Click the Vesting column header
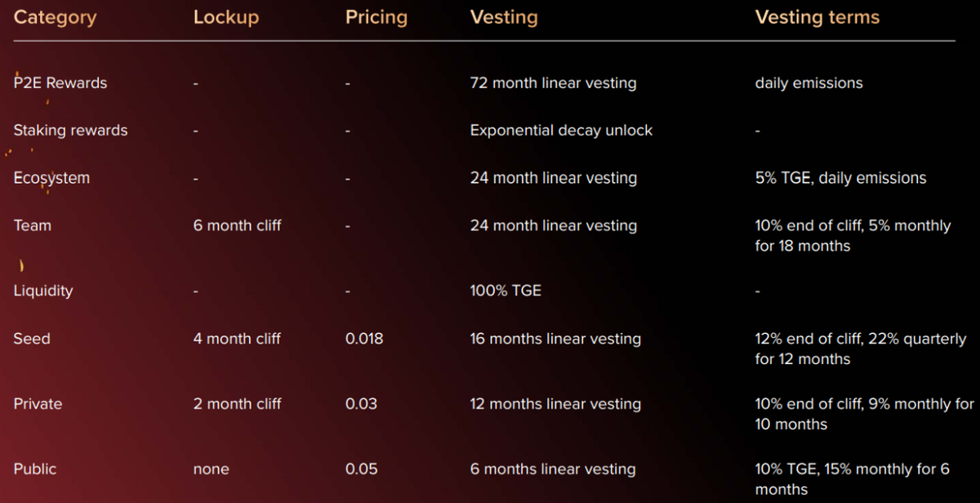The width and height of the screenshot is (980, 503). pos(504,17)
